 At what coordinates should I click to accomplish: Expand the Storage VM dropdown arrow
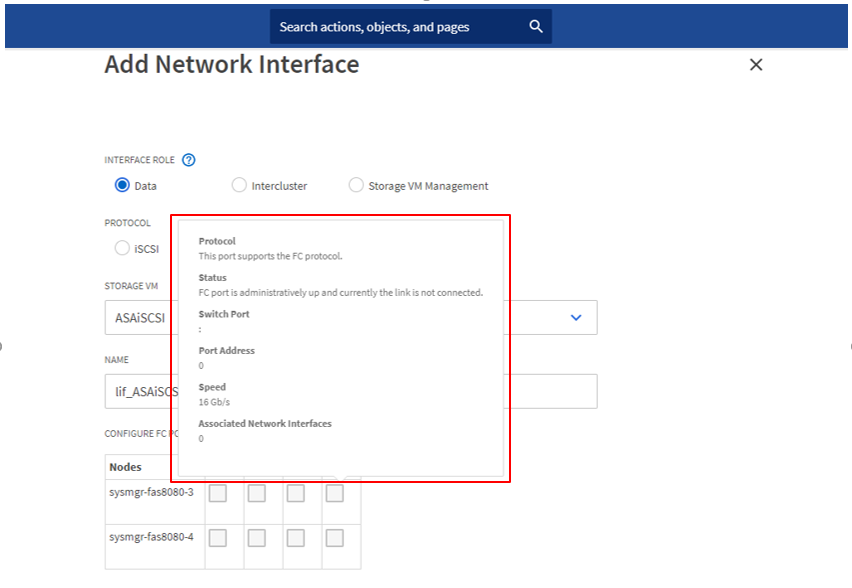576,317
